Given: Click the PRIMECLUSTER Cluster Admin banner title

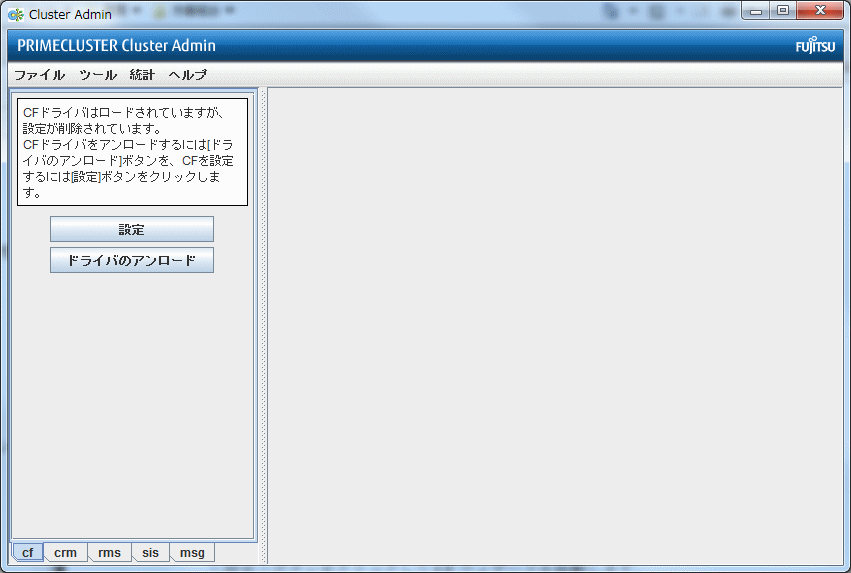Looking at the screenshot, I should tap(116, 46).
